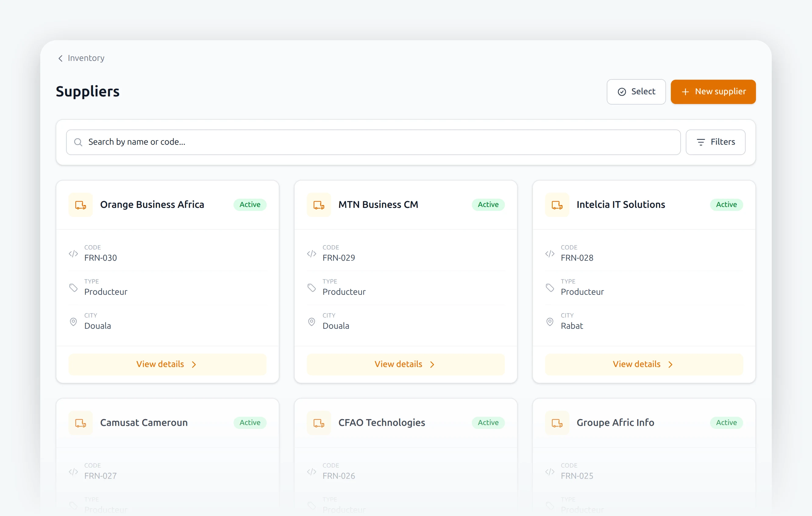This screenshot has width=812, height=516.
Task: Click the FRN-026 code value
Action: (339, 476)
